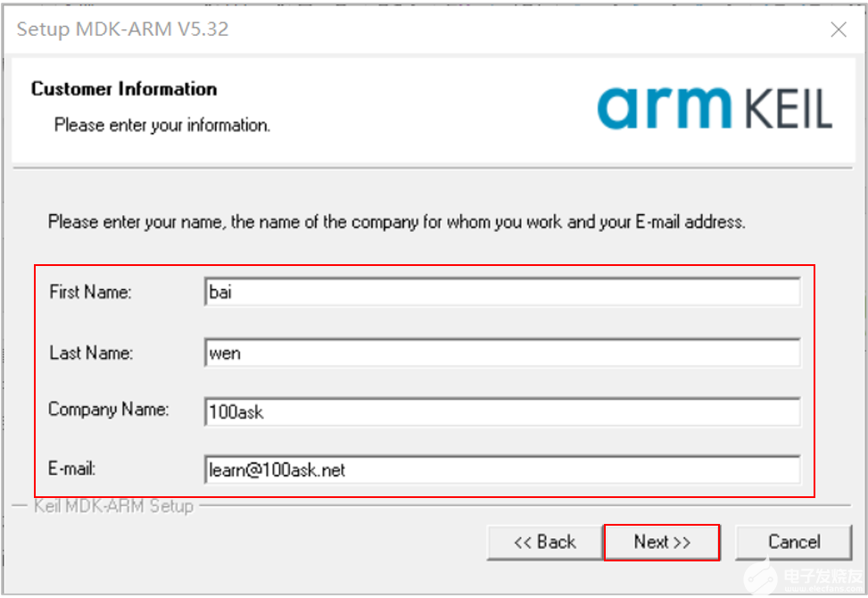Go back using the << Back button
Viewport: 868px width, 598px height.
pos(544,542)
